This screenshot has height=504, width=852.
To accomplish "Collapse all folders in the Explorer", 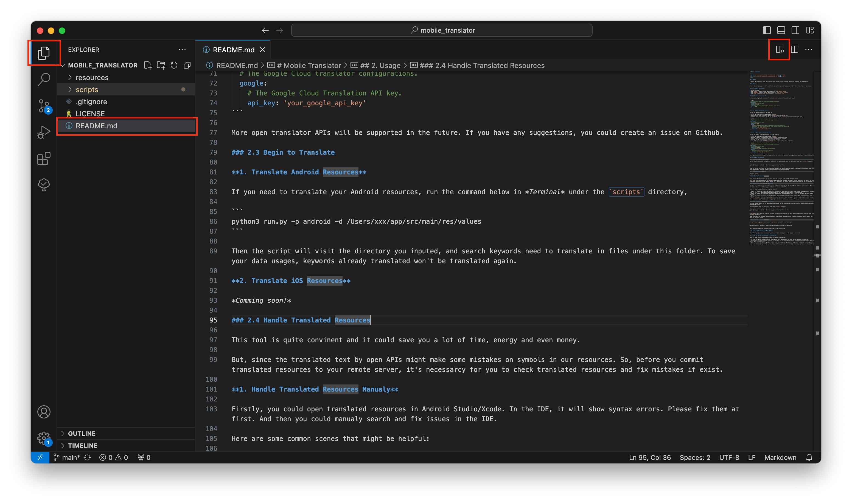I will point(187,65).
